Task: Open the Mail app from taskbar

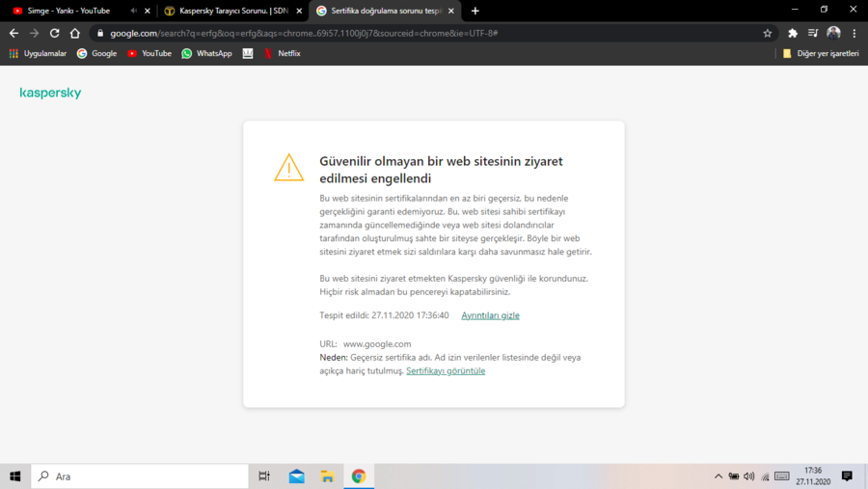Action: click(x=296, y=476)
